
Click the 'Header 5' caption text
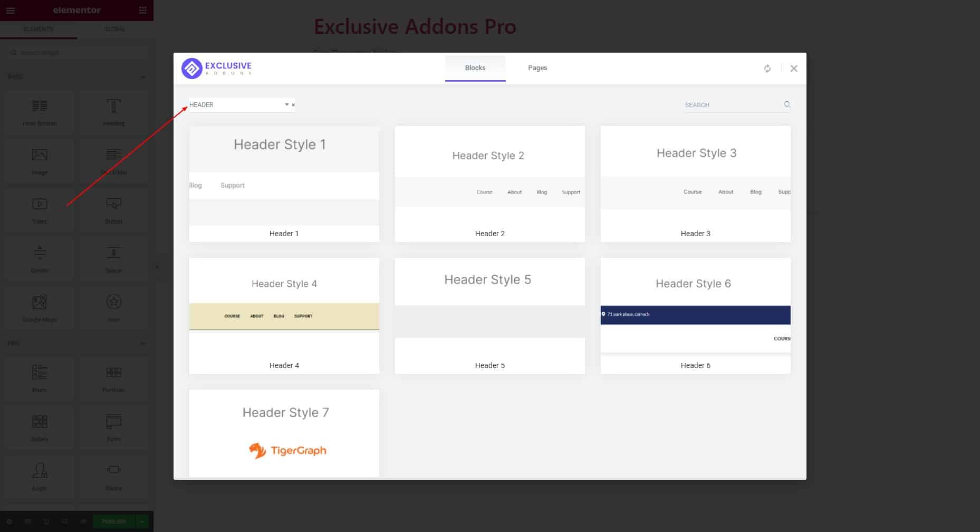click(490, 365)
